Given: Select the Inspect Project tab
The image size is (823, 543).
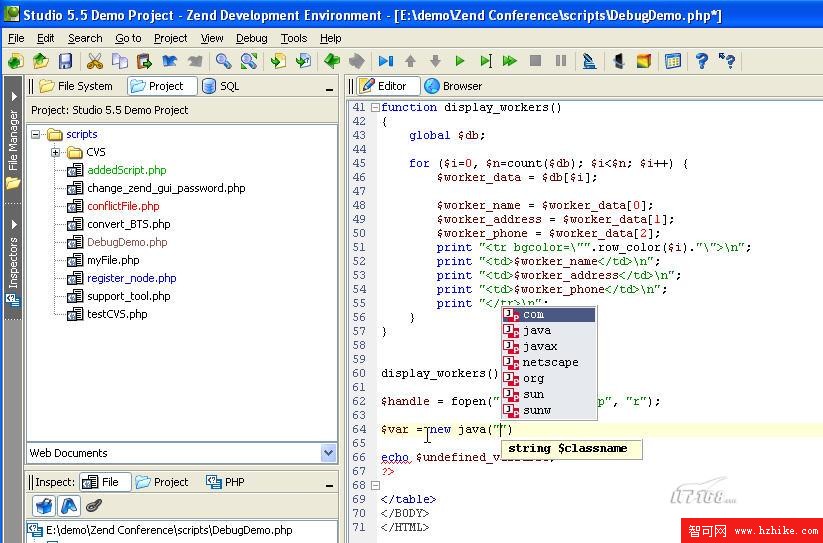Looking at the screenshot, I should pos(162,482).
